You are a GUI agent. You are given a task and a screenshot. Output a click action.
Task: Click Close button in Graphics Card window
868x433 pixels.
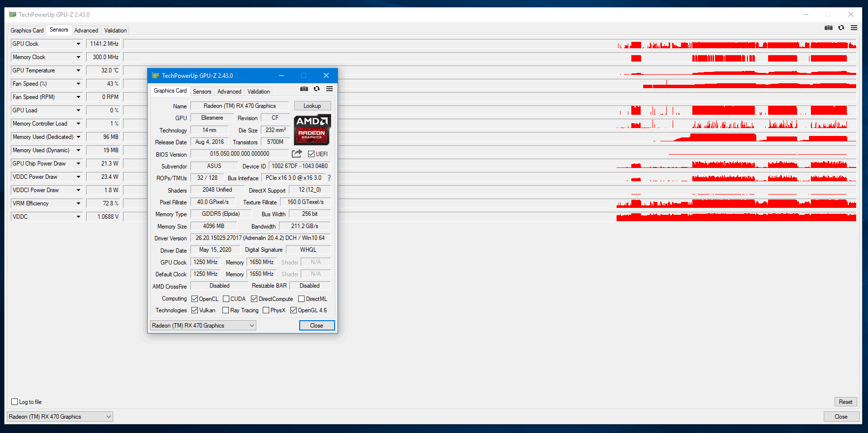point(317,326)
